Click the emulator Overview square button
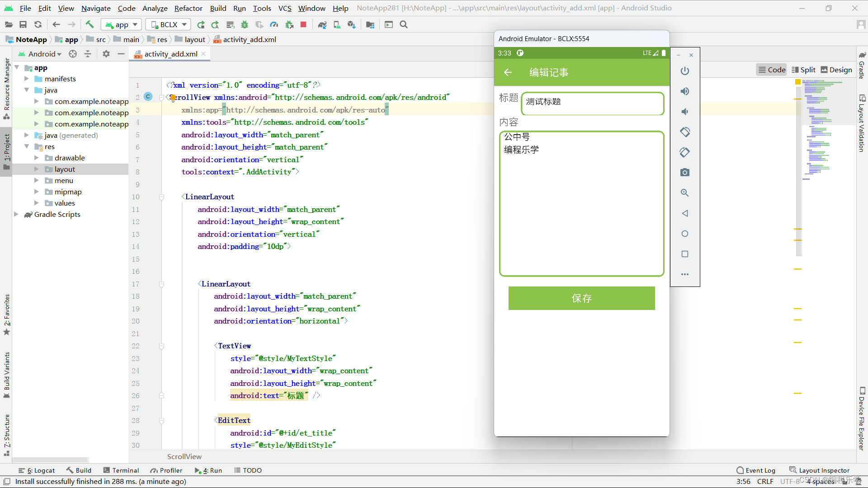The height and width of the screenshot is (488, 868). click(x=685, y=254)
